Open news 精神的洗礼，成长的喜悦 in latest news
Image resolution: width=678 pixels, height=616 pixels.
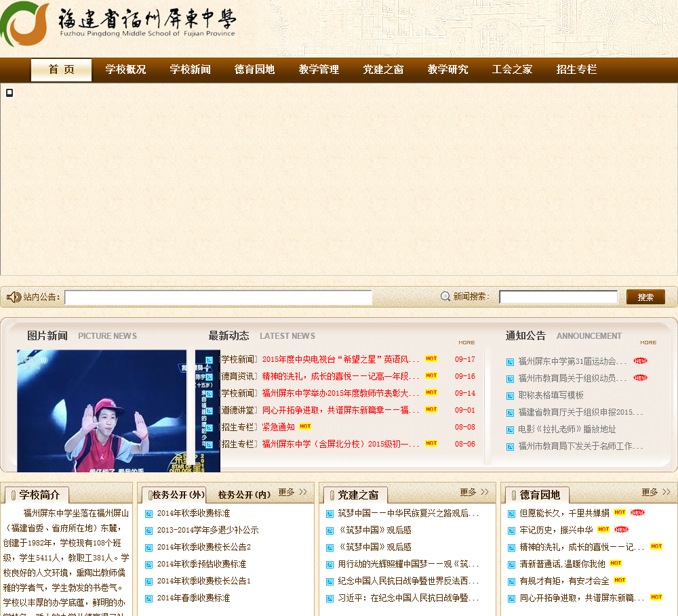pyautogui.click(x=340, y=376)
